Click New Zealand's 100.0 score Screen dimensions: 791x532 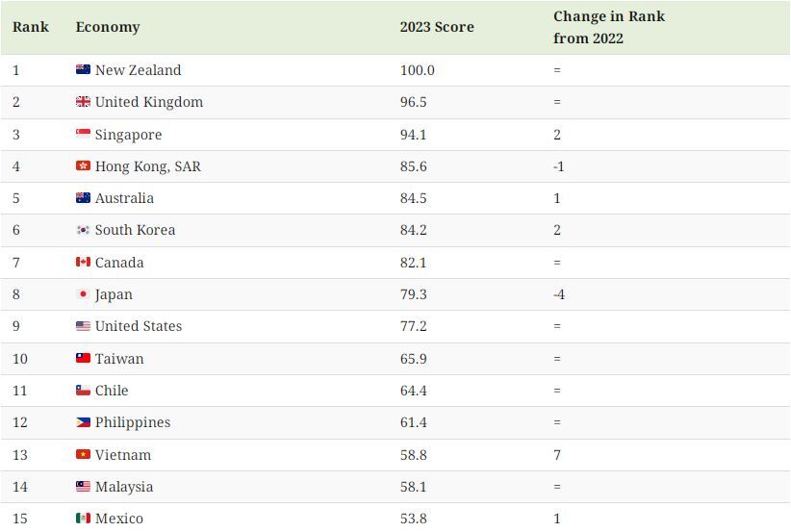pyautogui.click(x=418, y=70)
